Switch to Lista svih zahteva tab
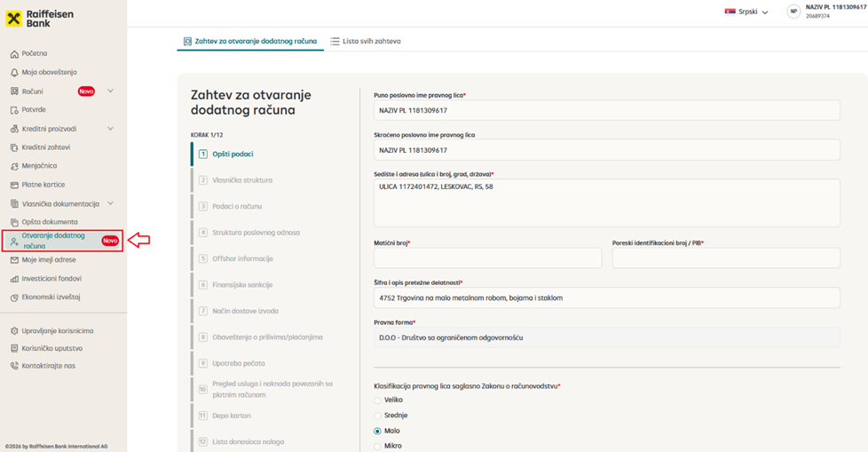868x452 pixels. tap(366, 42)
